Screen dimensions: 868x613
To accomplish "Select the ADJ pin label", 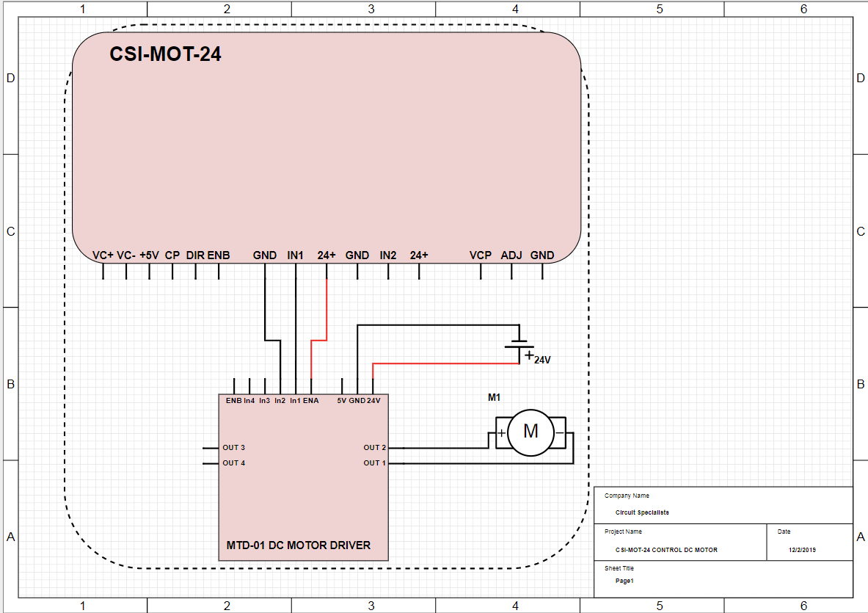I will (511, 255).
